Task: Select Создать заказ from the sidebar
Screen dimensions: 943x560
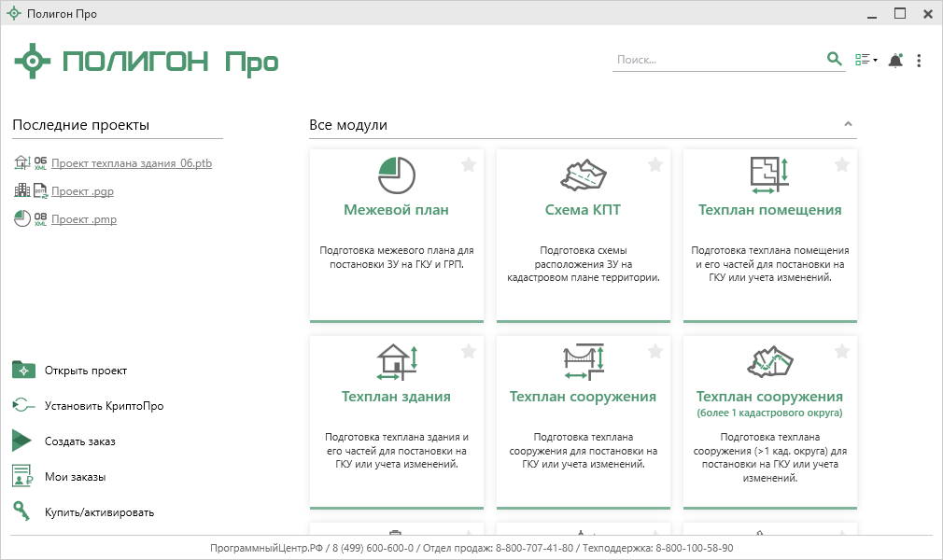Action: click(79, 441)
